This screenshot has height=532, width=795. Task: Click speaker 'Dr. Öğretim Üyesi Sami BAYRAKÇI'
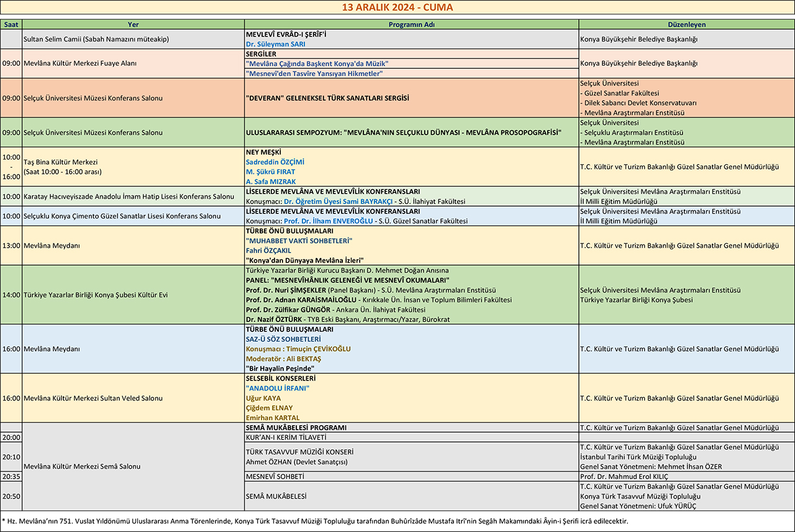click(342, 202)
